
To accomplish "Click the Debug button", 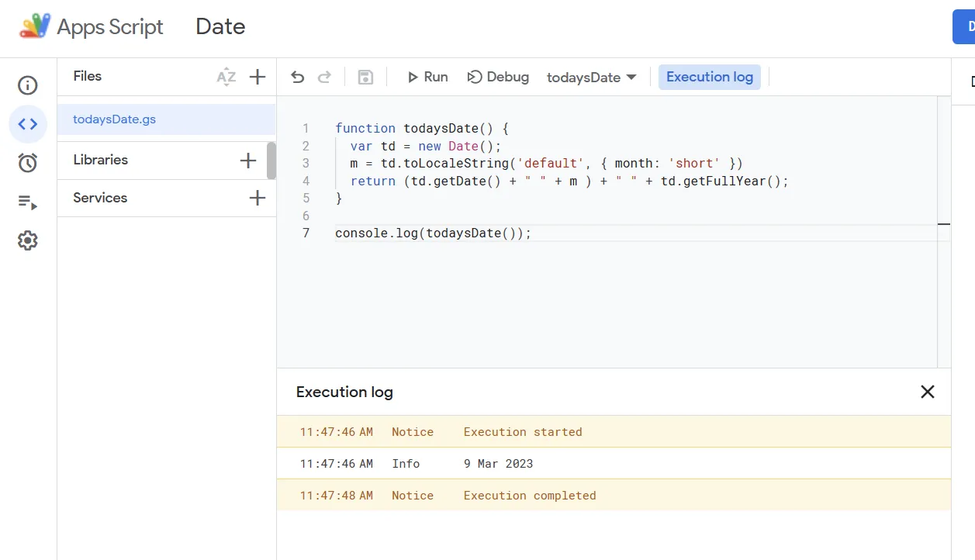I will [x=498, y=77].
